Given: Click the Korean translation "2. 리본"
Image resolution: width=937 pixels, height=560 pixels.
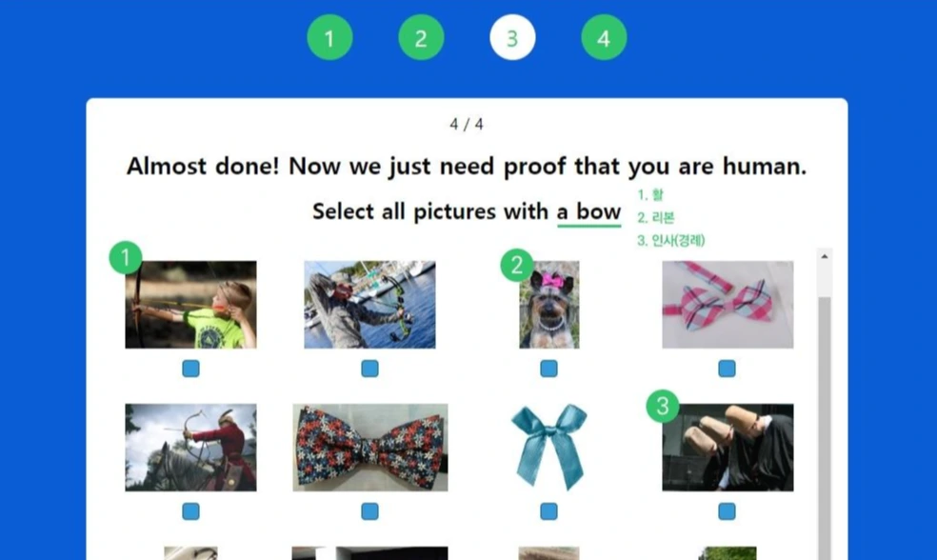Looking at the screenshot, I should (x=655, y=217).
